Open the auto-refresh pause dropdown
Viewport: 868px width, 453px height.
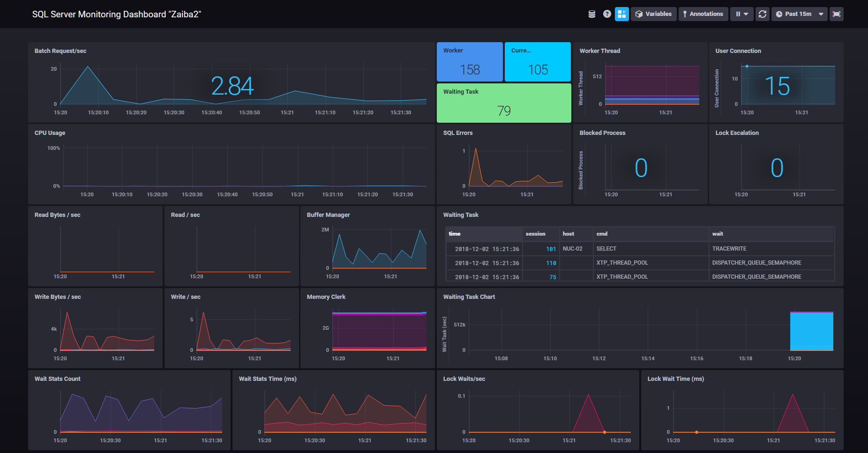[741, 14]
